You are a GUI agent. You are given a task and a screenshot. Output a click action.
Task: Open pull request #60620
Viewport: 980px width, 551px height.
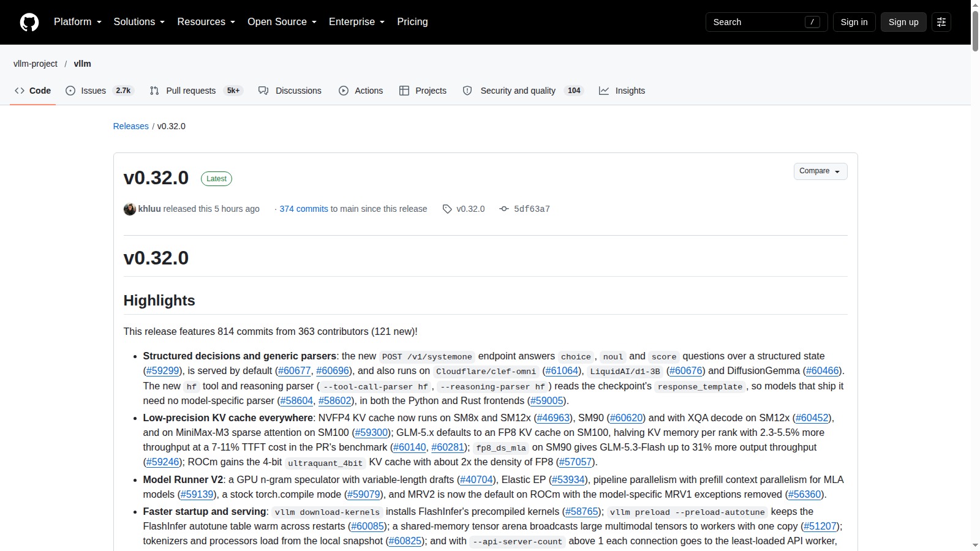click(x=627, y=418)
